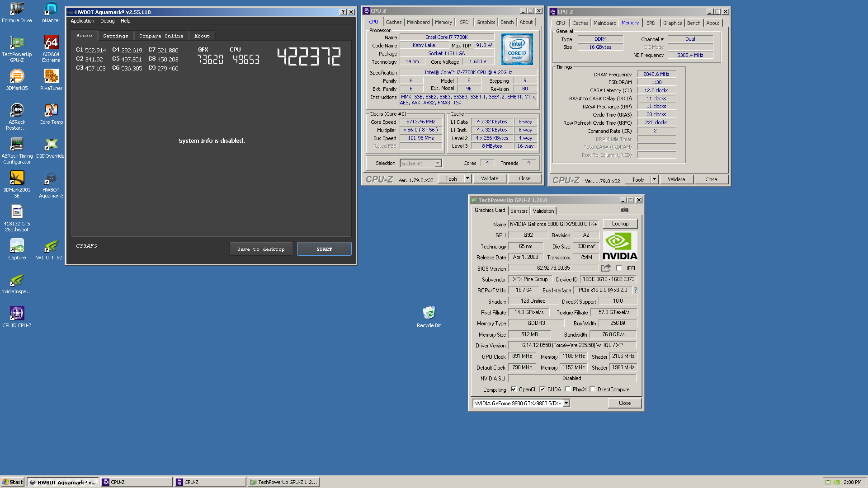
Task: Click bus interface question mark in GPU-Z
Action: coord(636,290)
